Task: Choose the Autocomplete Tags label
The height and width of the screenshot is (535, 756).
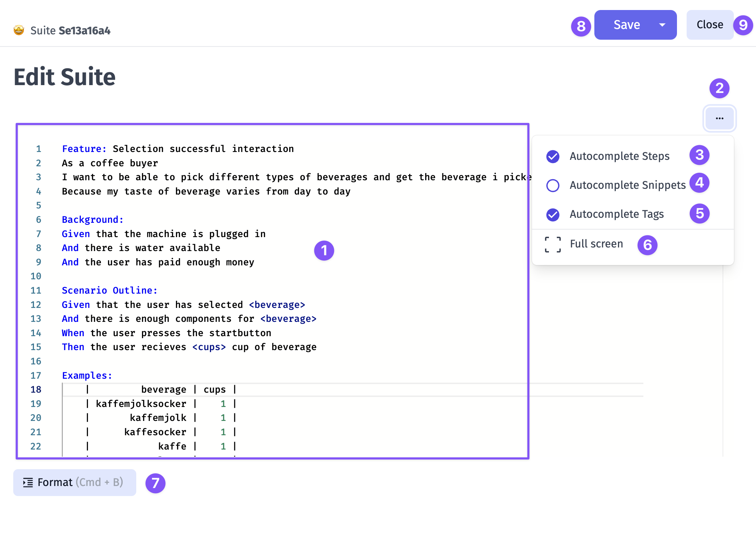Action: click(x=617, y=214)
